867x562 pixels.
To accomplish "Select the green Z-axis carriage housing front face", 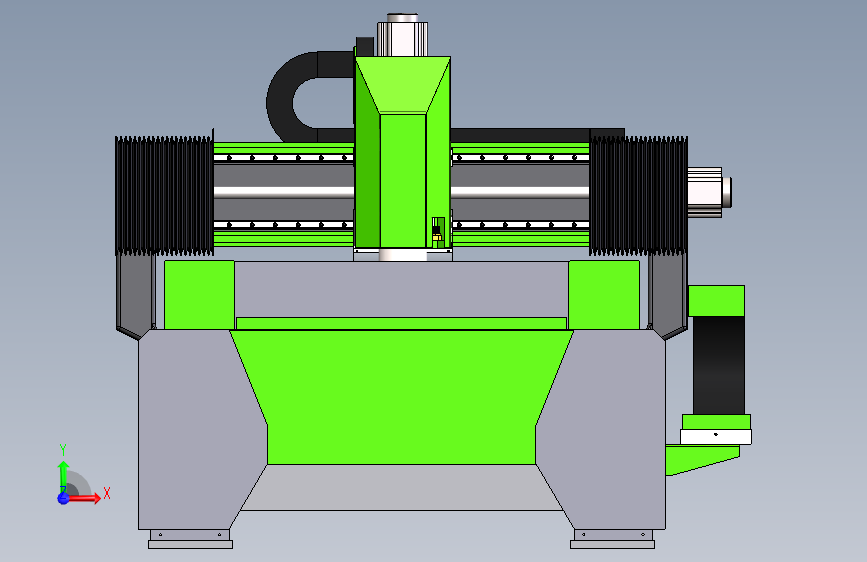I will click(x=403, y=180).
